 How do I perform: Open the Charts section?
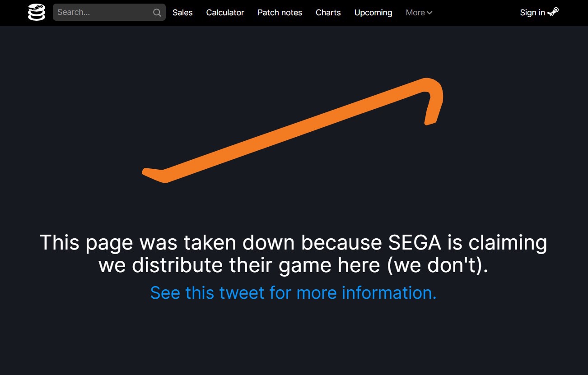click(328, 13)
